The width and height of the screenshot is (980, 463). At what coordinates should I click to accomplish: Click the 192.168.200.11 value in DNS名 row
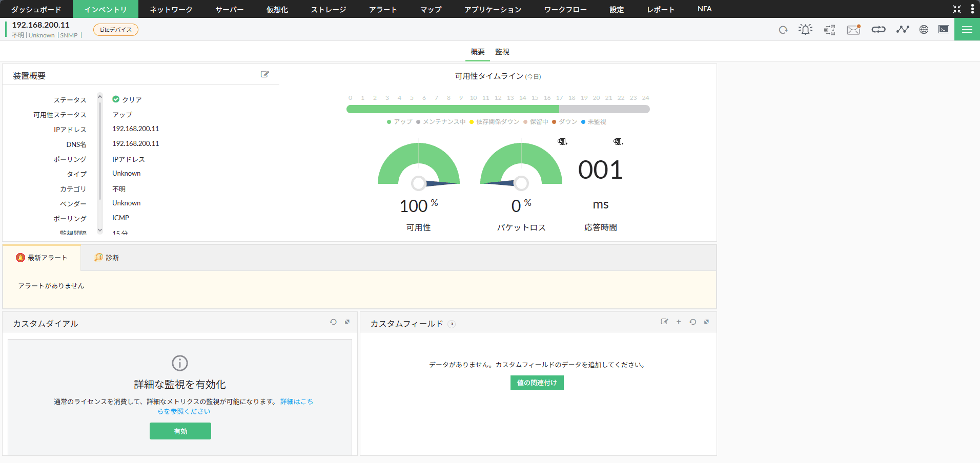(x=136, y=144)
